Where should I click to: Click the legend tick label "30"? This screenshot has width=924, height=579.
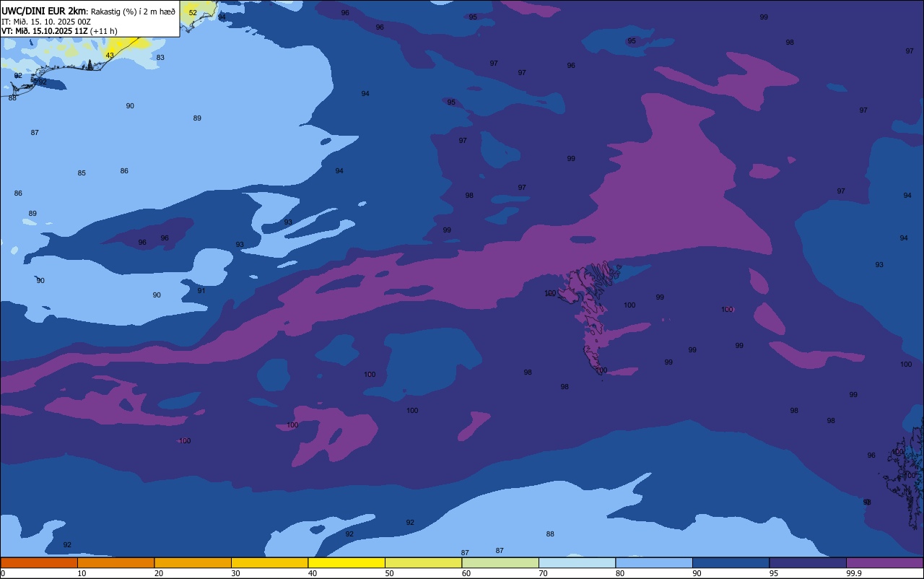(x=235, y=573)
